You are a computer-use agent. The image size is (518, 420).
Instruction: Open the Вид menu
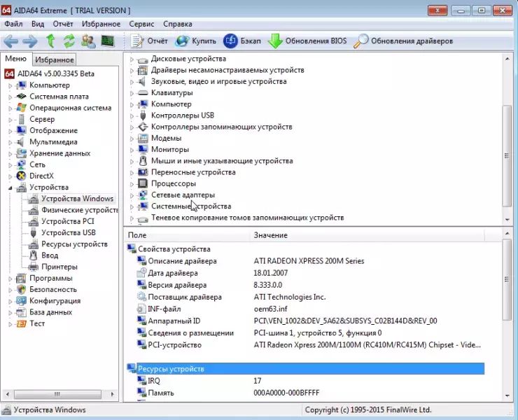pyautogui.click(x=38, y=24)
